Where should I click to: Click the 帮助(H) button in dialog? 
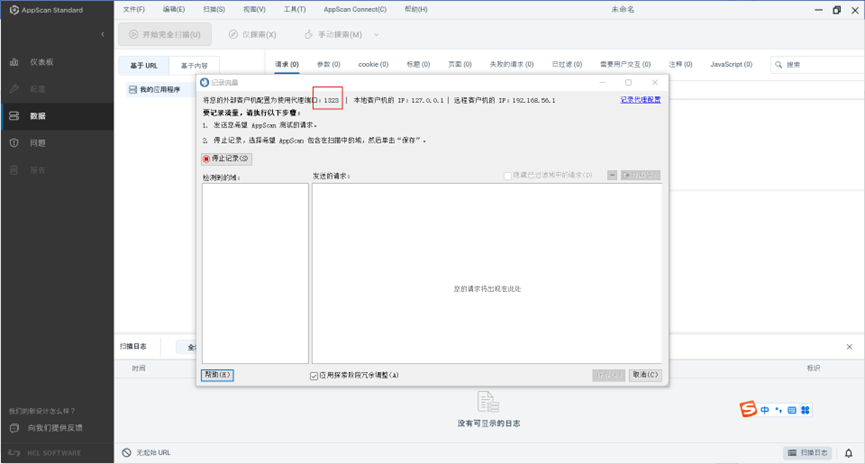click(217, 375)
